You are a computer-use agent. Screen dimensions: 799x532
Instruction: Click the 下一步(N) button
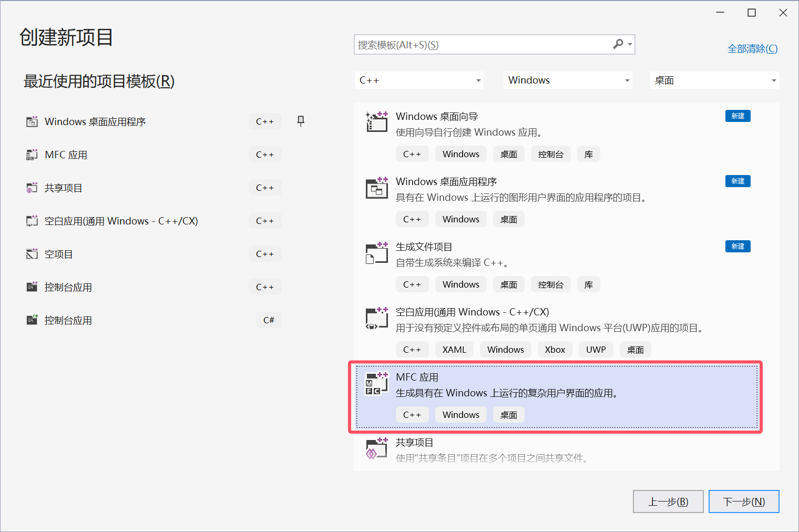pos(744,502)
